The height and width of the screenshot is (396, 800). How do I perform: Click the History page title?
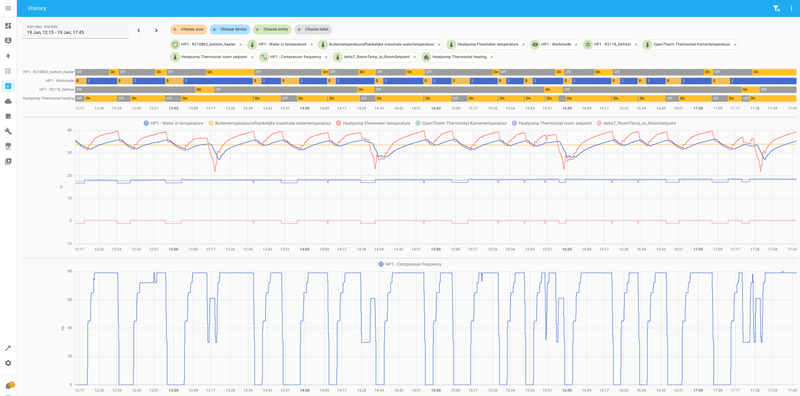tap(37, 8)
